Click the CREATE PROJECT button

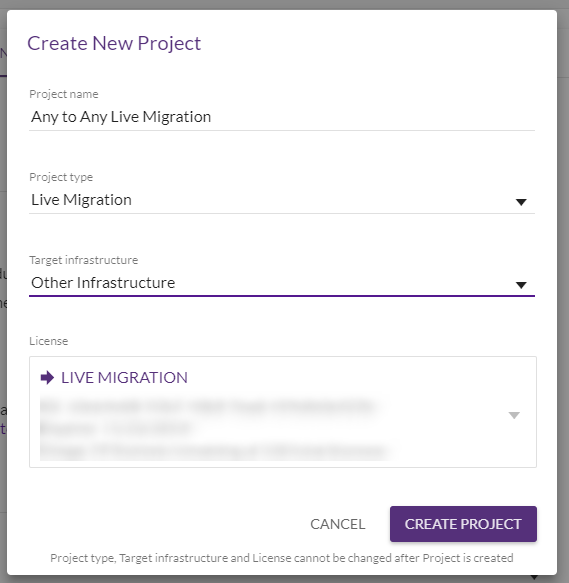(463, 524)
